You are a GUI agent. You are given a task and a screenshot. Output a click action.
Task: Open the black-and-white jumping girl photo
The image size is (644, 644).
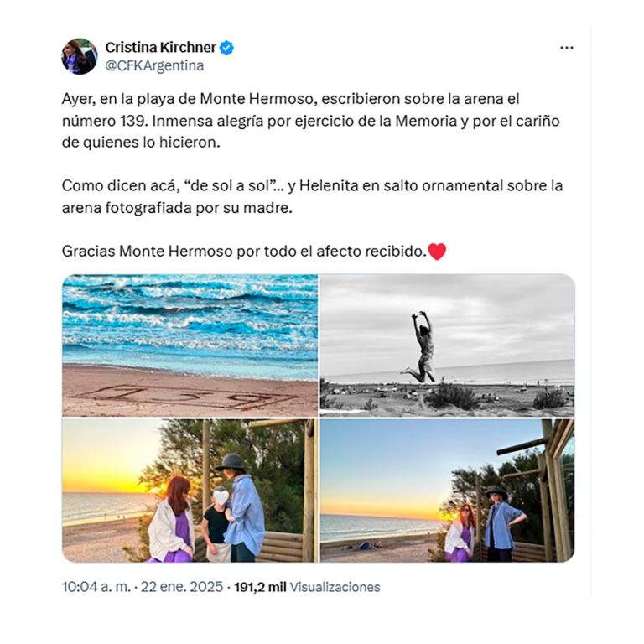tap(447, 345)
